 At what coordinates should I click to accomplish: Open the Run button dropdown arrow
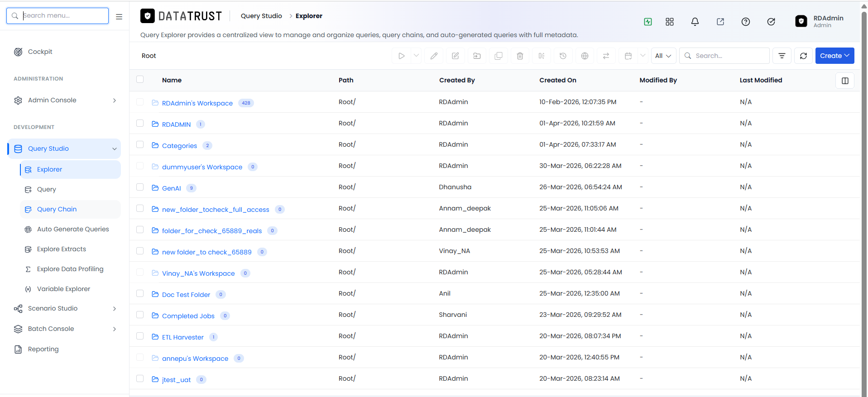tap(416, 56)
